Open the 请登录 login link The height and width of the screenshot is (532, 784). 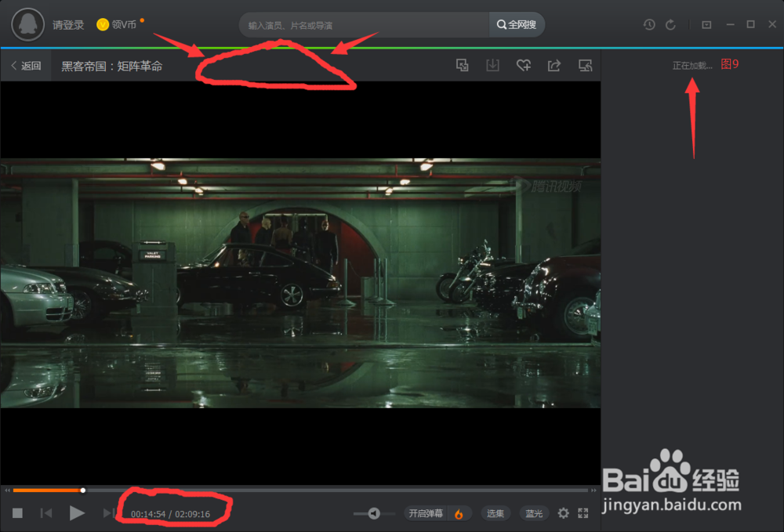click(68, 25)
